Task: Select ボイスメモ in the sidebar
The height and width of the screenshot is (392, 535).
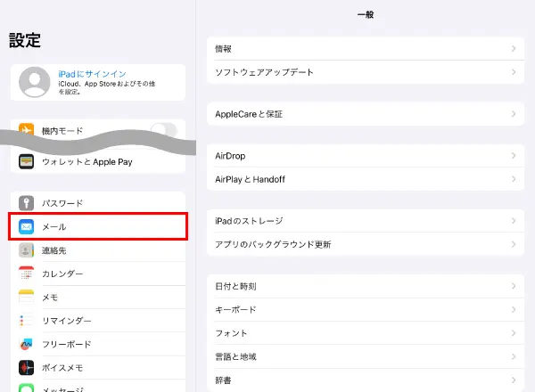Action: click(98, 368)
